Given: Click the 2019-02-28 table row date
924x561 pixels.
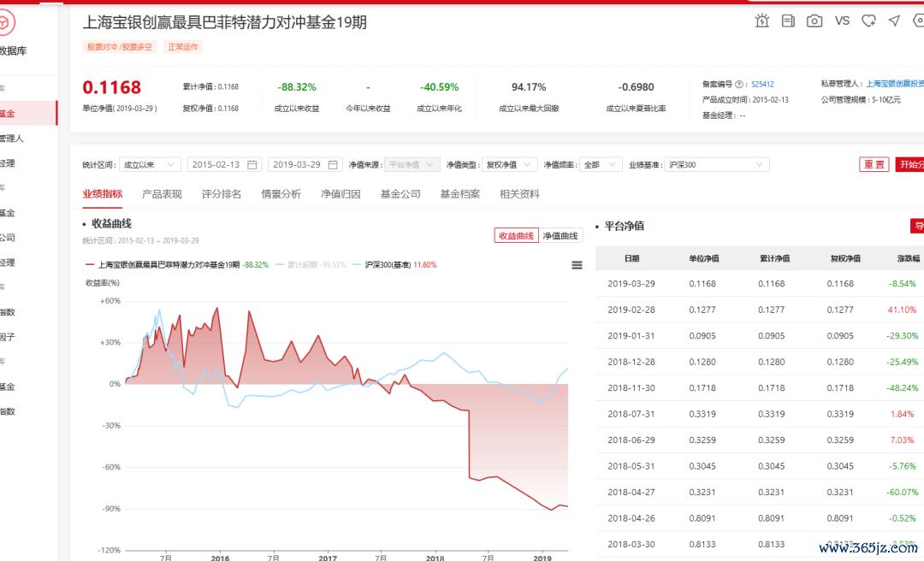Looking at the screenshot, I should [631, 310].
